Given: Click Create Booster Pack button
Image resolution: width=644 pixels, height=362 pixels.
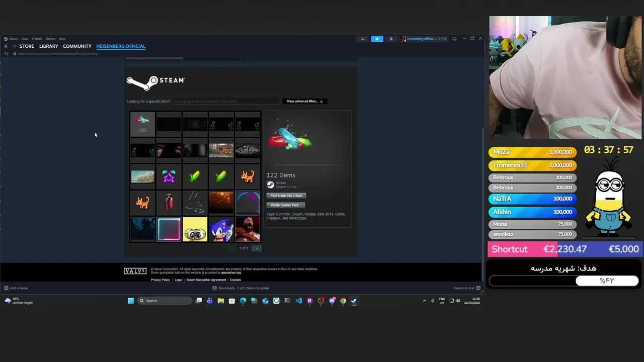Looking at the screenshot, I should (x=285, y=205).
